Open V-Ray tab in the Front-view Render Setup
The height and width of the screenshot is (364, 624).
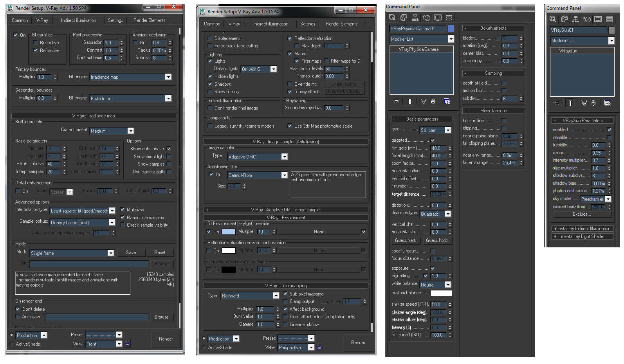click(x=42, y=20)
